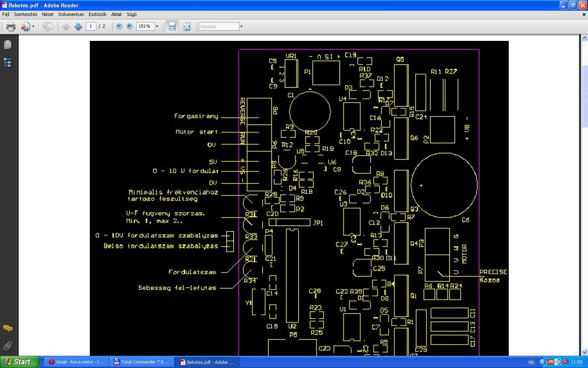
Task: Open the Attachments paperclip panel
Action: [8, 346]
